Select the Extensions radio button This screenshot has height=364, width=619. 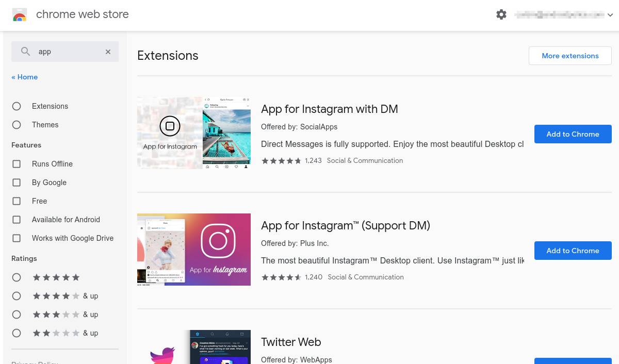(x=17, y=106)
